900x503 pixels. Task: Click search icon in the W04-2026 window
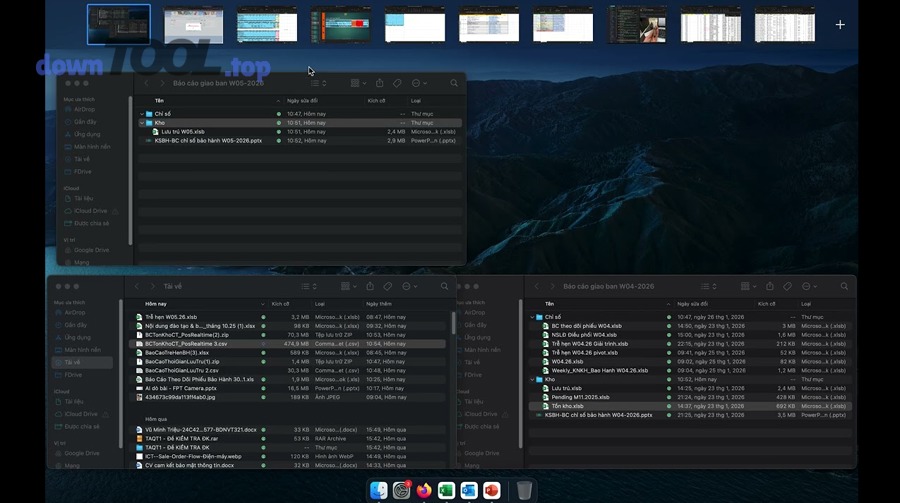click(x=844, y=286)
